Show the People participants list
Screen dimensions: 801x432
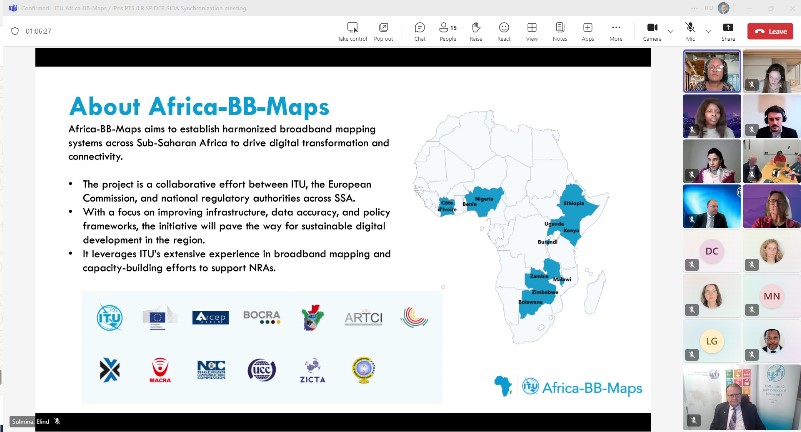pyautogui.click(x=448, y=31)
